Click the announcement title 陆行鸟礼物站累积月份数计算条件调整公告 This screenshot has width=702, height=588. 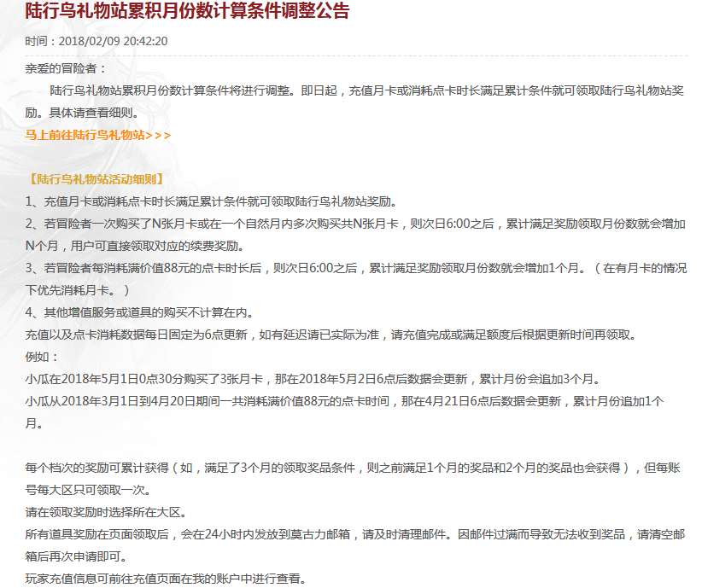click(x=187, y=11)
